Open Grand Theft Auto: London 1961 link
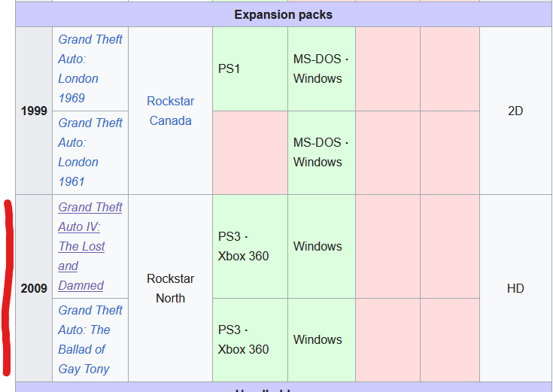553x392 pixels. pos(90,153)
